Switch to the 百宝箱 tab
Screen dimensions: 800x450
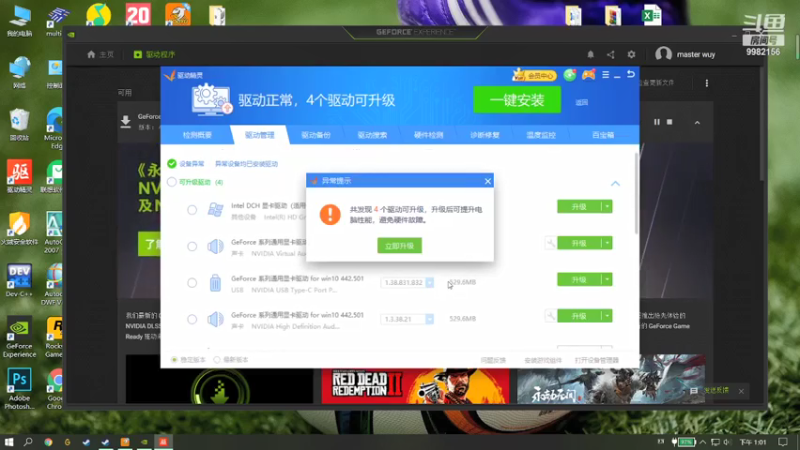coord(603,135)
